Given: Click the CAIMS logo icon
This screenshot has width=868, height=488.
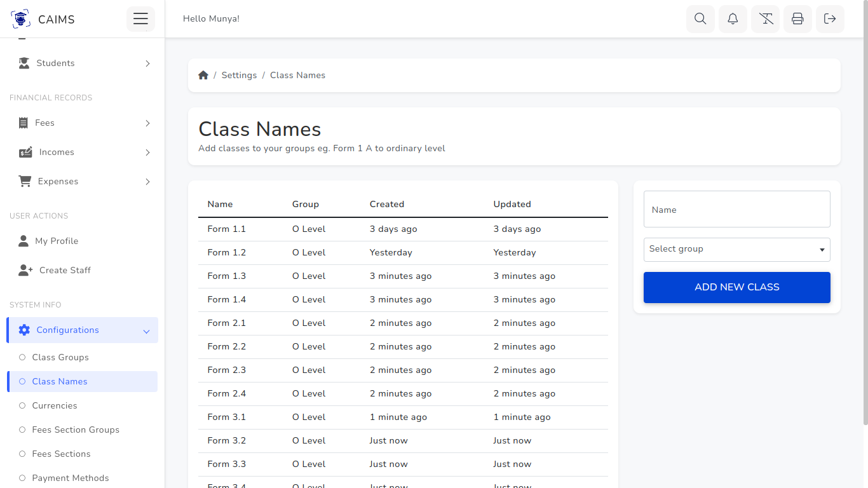Looking at the screenshot, I should tap(20, 19).
